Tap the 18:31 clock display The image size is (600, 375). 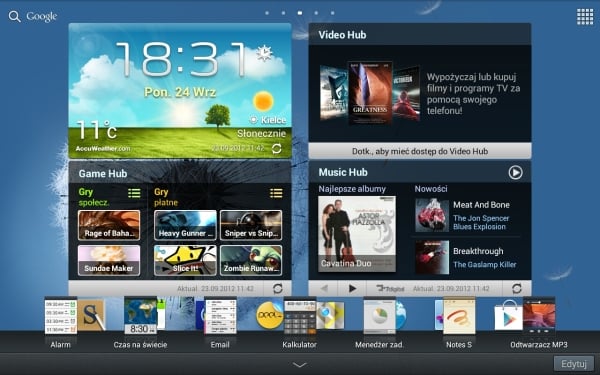(x=182, y=59)
